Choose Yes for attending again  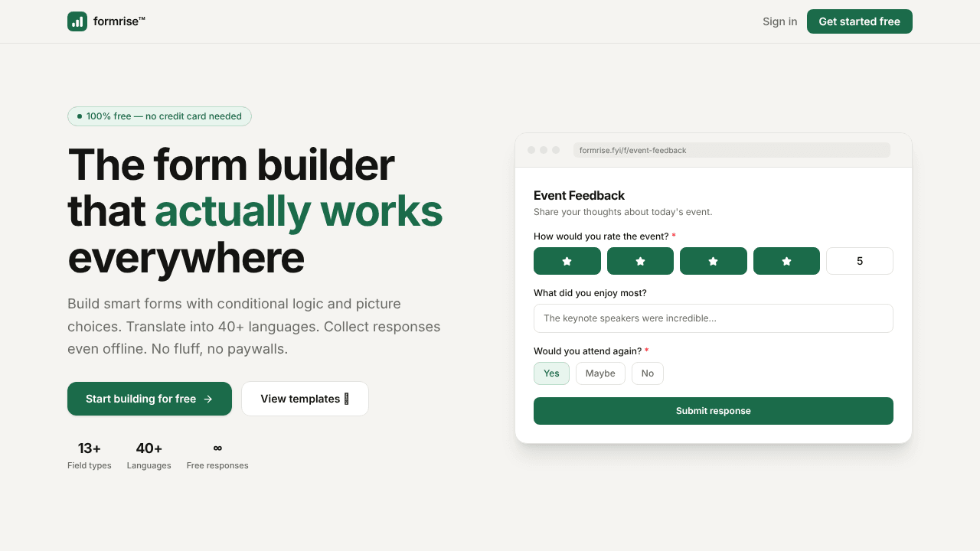pyautogui.click(x=551, y=373)
